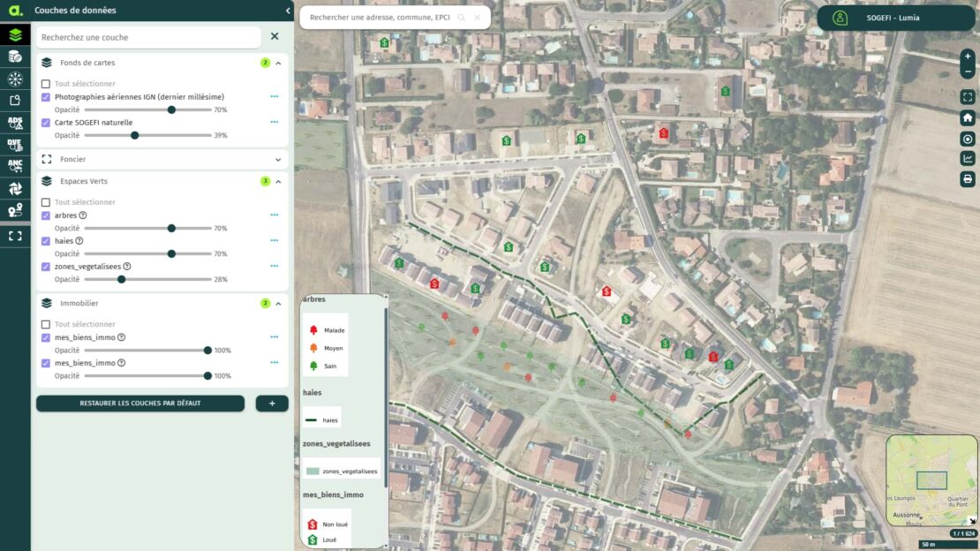Collapse the overview minimap

(972, 520)
